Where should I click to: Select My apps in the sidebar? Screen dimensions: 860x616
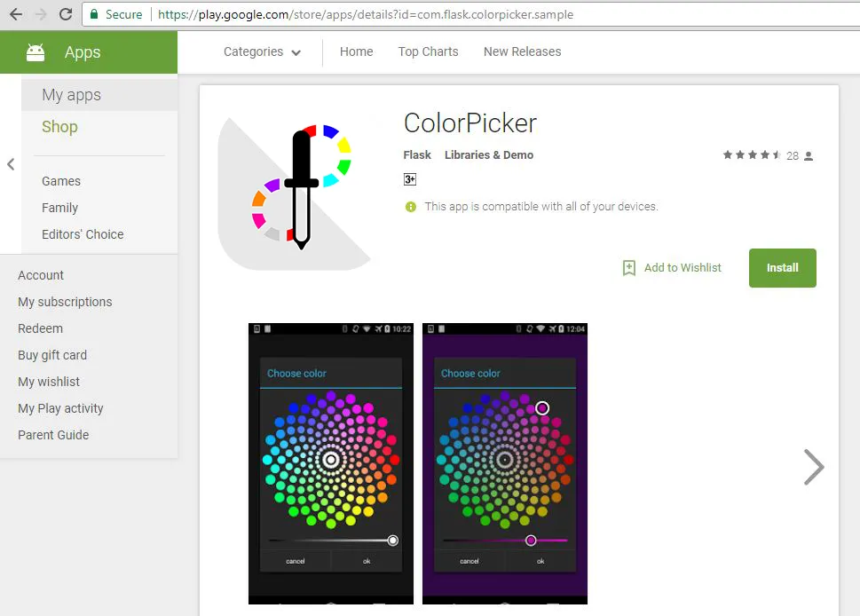pyautogui.click(x=99, y=95)
